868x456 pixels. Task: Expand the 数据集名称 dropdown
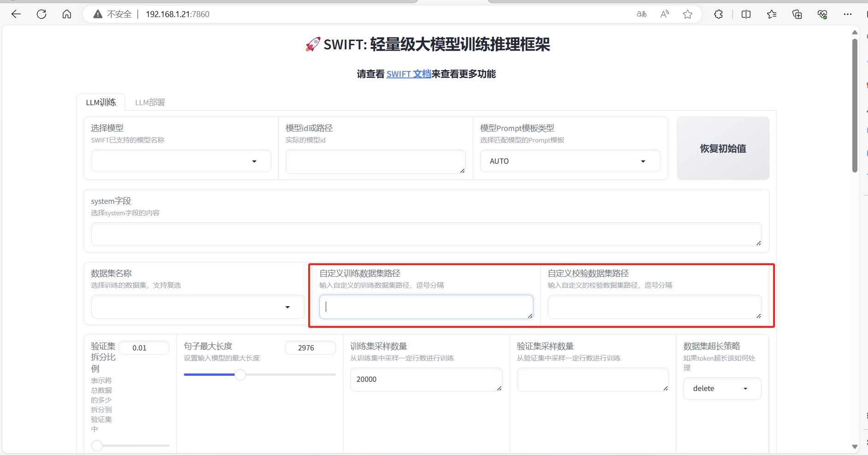click(198, 307)
